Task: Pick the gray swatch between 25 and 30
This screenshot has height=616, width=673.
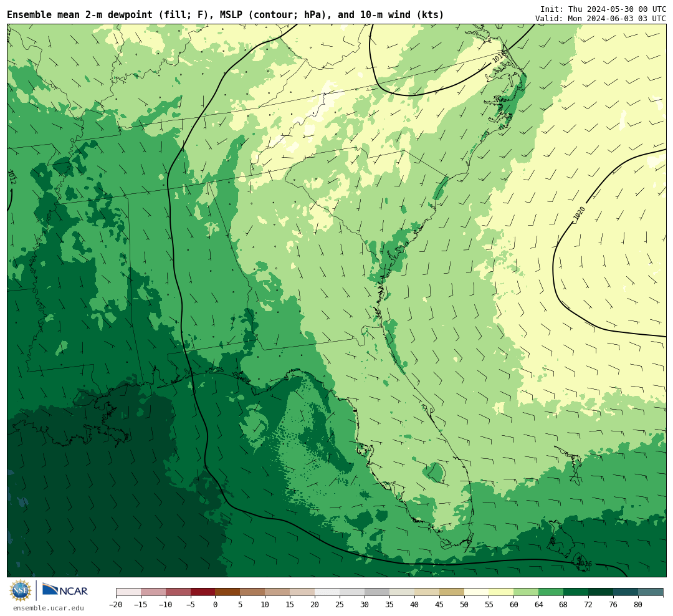Action: pos(352,592)
